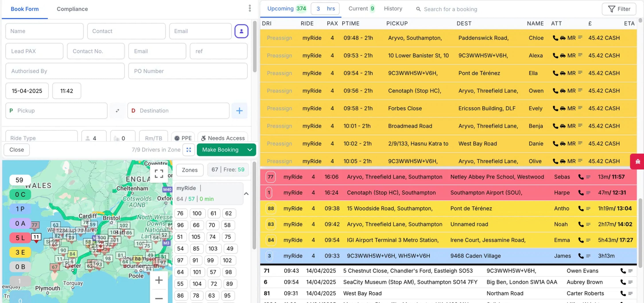Click the Pickup address field
644x303 pixels.
point(56,111)
